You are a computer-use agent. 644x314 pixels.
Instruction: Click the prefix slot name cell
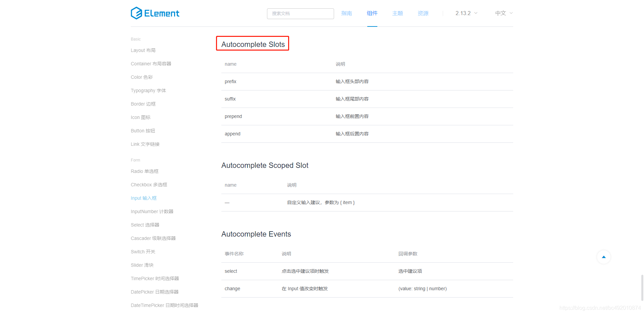point(230,81)
